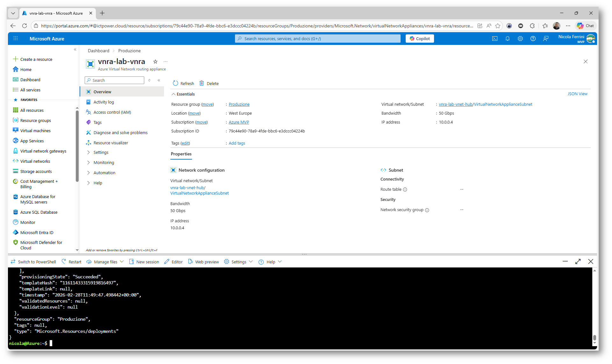Open Access control (IAM) menu item
This screenshot has height=364, width=612.
[112, 112]
